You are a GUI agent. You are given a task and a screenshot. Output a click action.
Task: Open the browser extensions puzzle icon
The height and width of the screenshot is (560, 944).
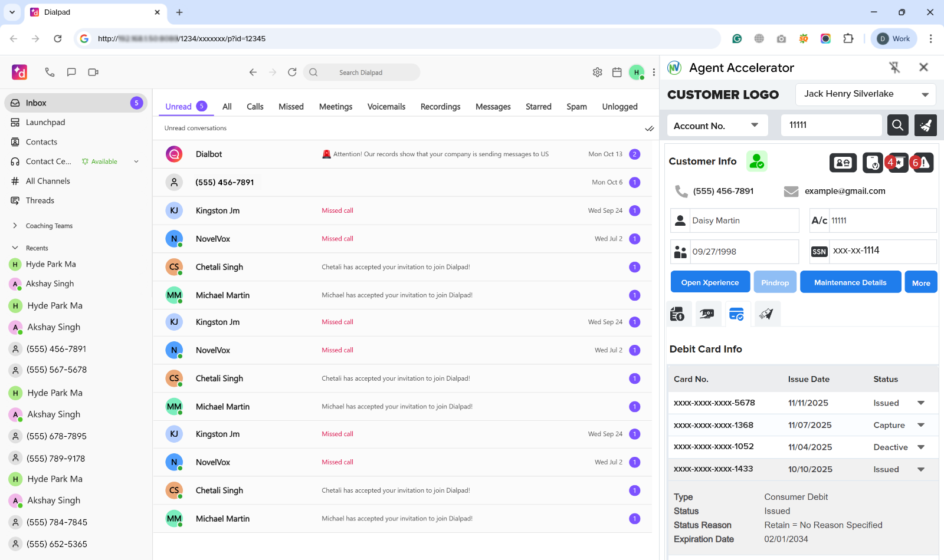click(x=848, y=38)
